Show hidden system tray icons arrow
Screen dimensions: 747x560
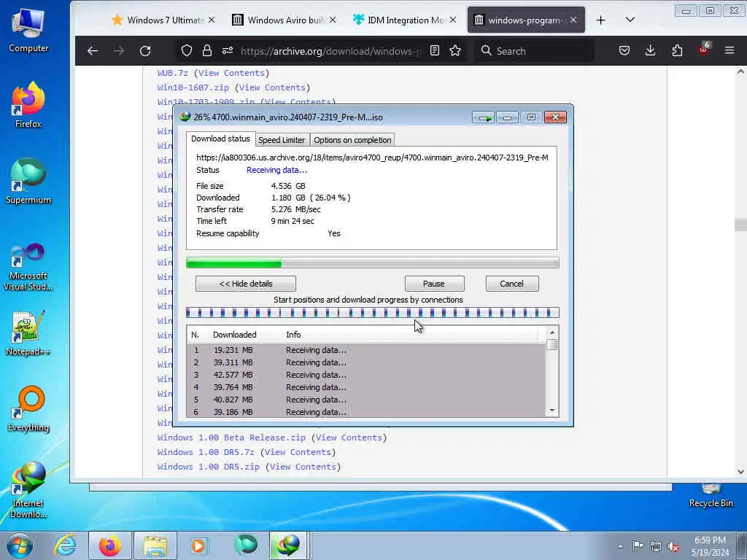click(x=620, y=546)
